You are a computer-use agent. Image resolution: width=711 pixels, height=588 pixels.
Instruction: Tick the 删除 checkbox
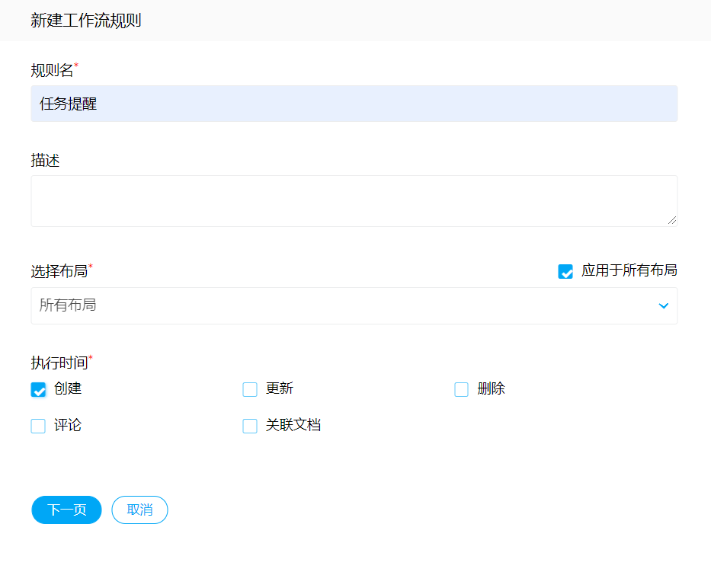coord(462,390)
